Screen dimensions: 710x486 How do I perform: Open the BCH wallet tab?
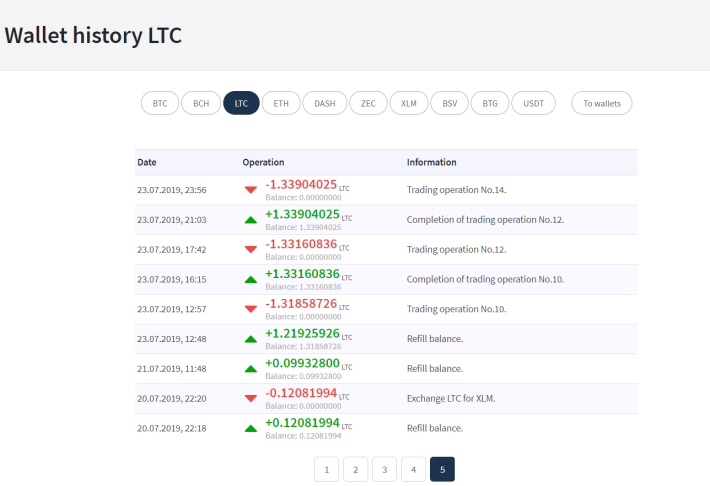[x=201, y=103]
